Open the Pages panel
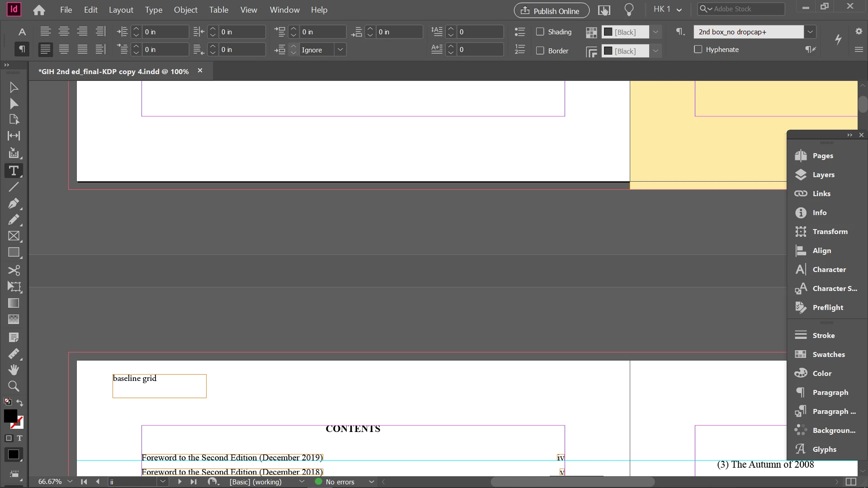This screenshot has width=868, height=488. (x=822, y=155)
